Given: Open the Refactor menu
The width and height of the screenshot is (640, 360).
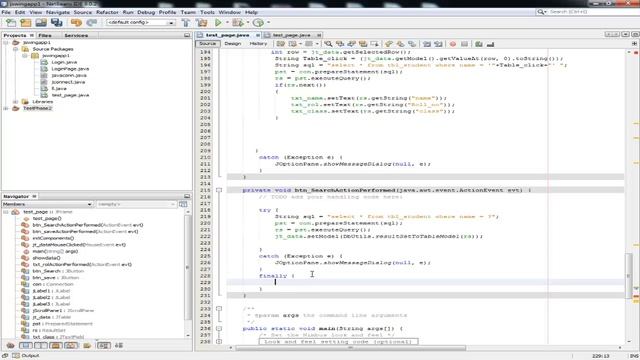Looking at the screenshot, I should tap(107, 12).
